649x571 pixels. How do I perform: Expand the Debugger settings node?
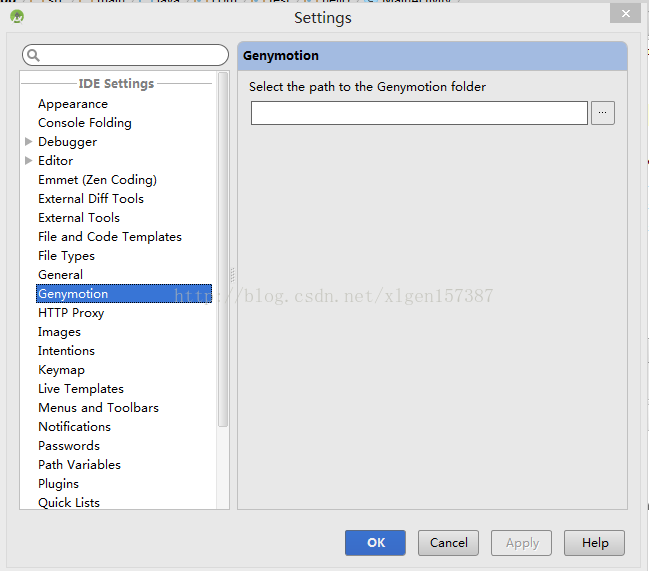click(x=29, y=142)
